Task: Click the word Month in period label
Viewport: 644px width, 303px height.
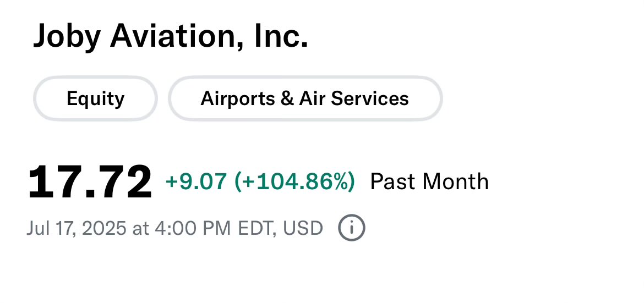Action: pyautogui.click(x=456, y=181)
